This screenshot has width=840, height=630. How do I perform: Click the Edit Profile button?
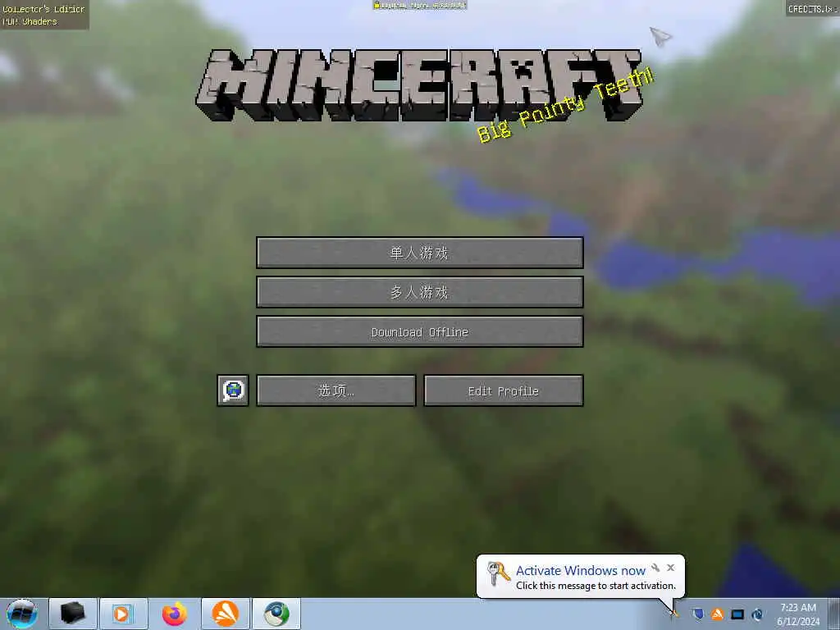503,390
